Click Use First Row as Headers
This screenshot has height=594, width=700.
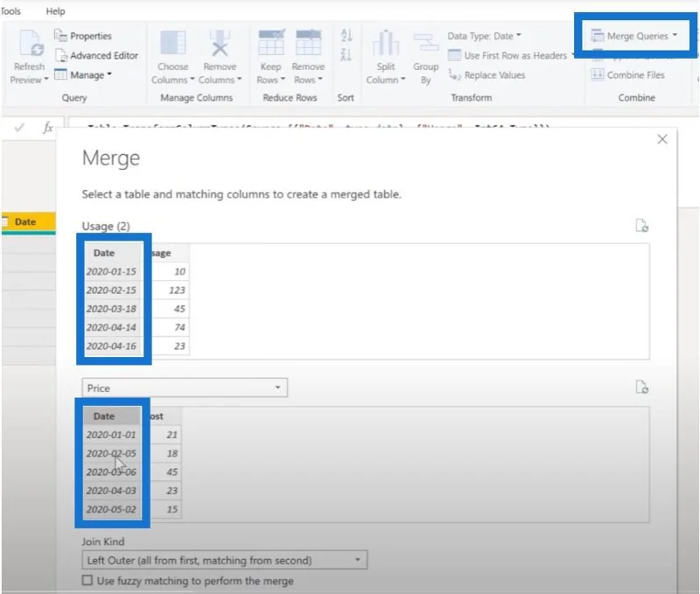[x=507, y=55]
